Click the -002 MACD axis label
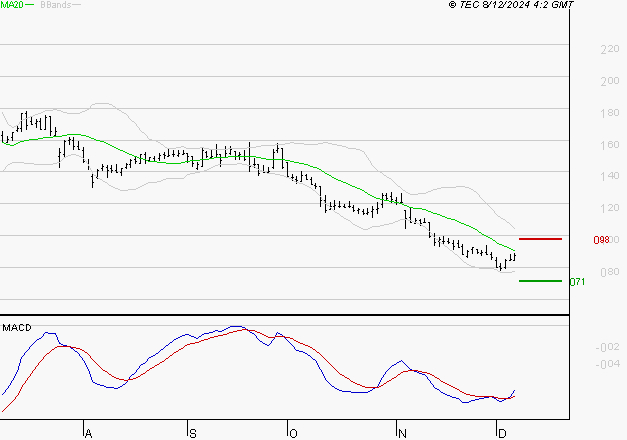627x440 pixels. (608, 347)
